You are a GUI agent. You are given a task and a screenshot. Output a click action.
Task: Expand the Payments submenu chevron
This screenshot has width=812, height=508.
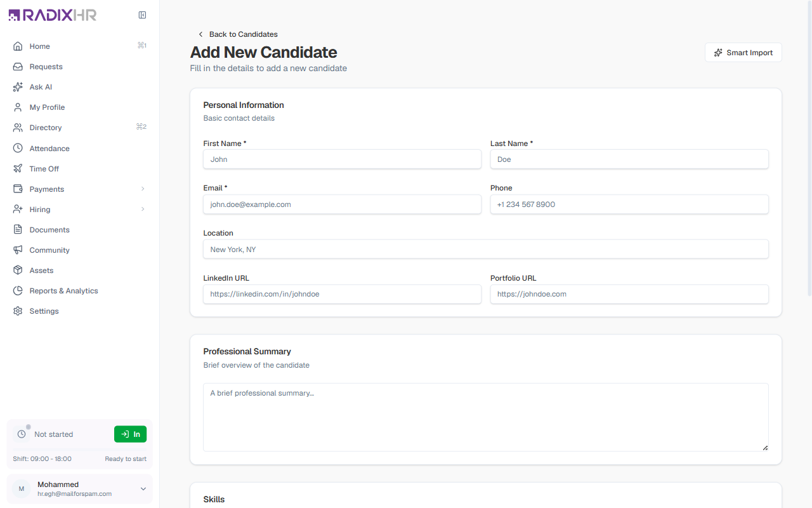[x=143, y=189]
